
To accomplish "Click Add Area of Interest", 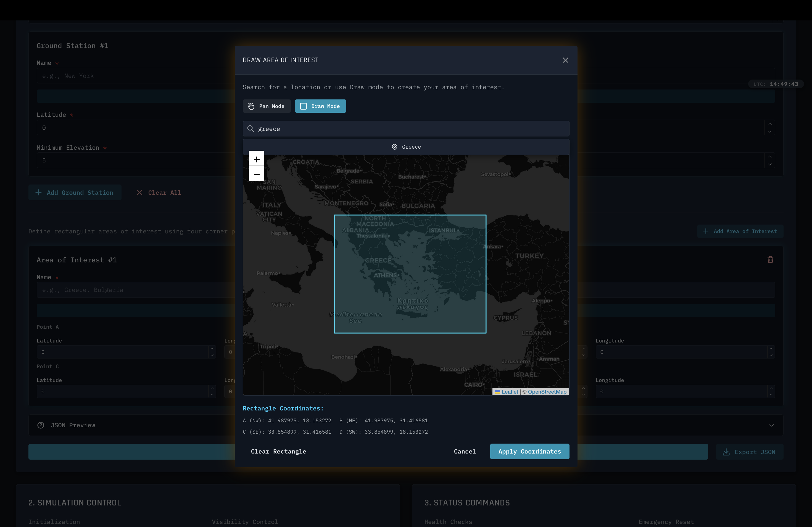I will [740, 231].
